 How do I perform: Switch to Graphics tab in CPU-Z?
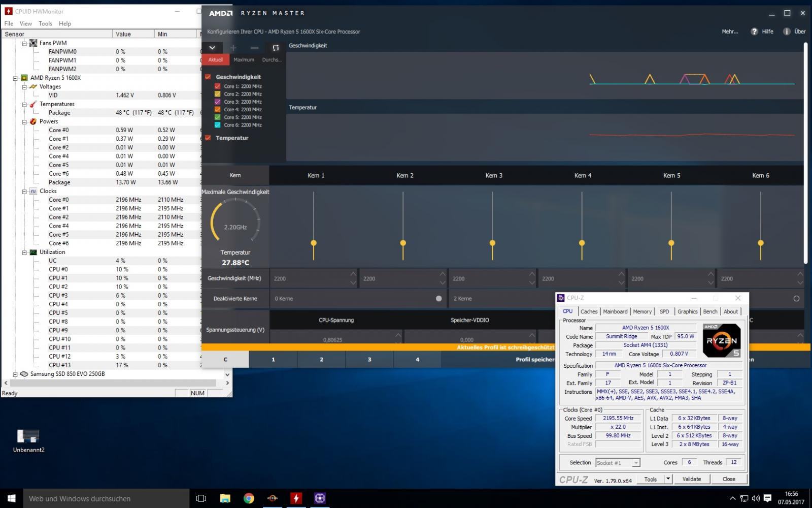(687, 311)
